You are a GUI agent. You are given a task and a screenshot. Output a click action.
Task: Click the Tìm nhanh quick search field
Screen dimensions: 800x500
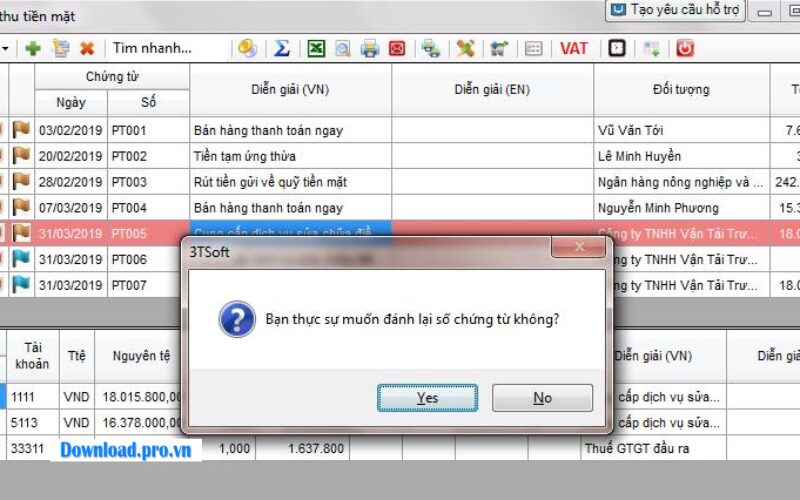pos(168,48)
